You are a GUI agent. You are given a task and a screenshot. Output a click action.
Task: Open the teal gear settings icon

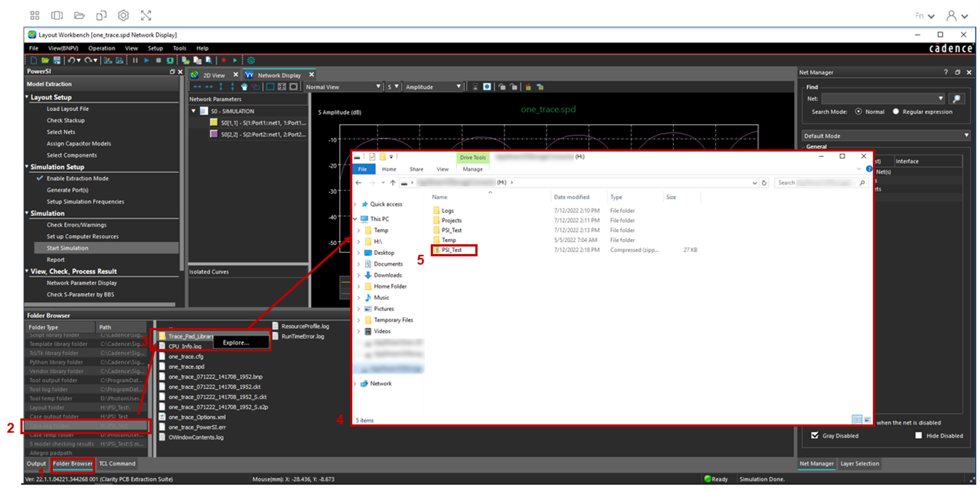pyautogui.click(x=250, y=60)
